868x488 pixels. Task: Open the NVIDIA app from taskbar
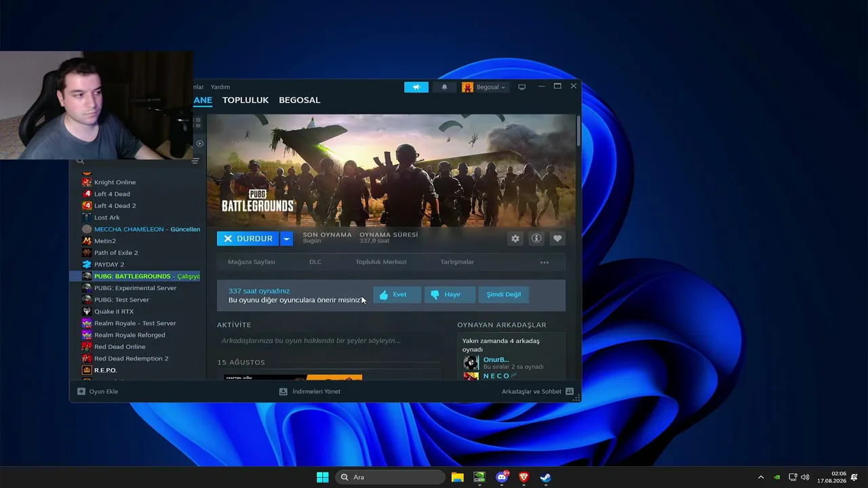click(479, 477)
